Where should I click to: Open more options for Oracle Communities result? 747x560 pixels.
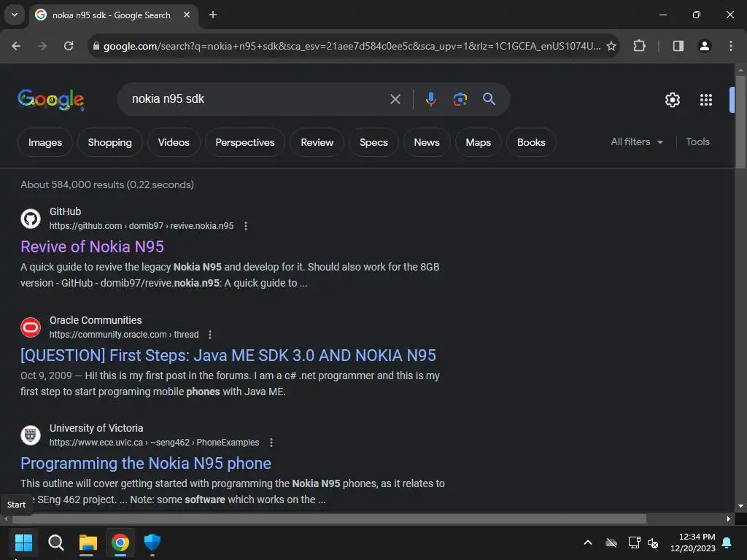[210, 335]
